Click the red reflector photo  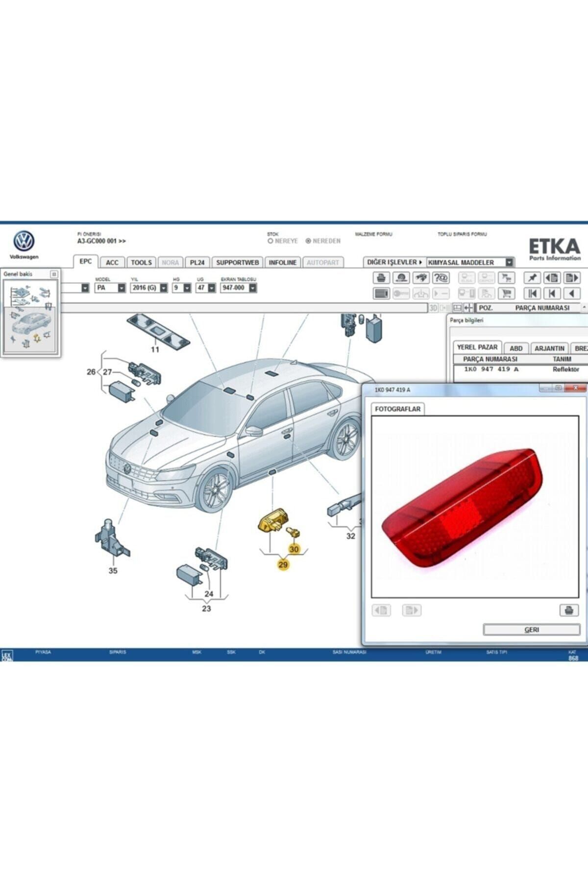coord(463,507)
